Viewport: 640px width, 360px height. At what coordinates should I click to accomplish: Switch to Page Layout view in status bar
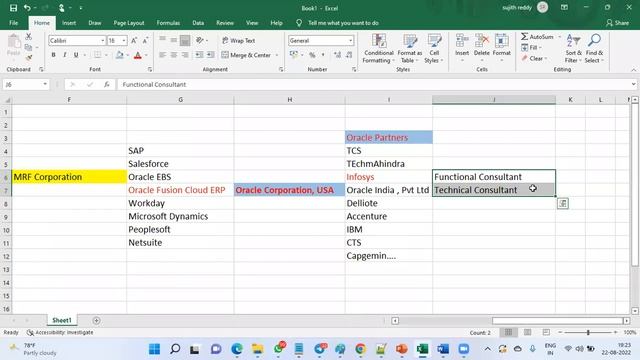(527, 332)
